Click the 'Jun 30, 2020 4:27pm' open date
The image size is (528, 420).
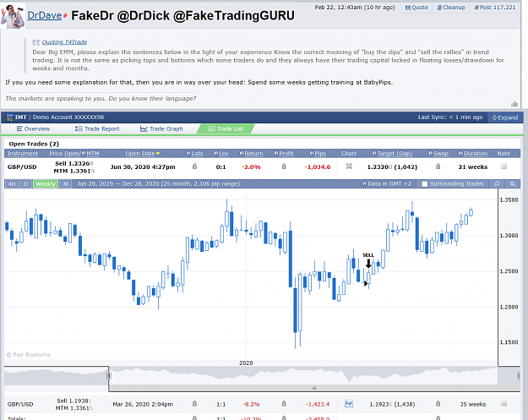point(143,167)
